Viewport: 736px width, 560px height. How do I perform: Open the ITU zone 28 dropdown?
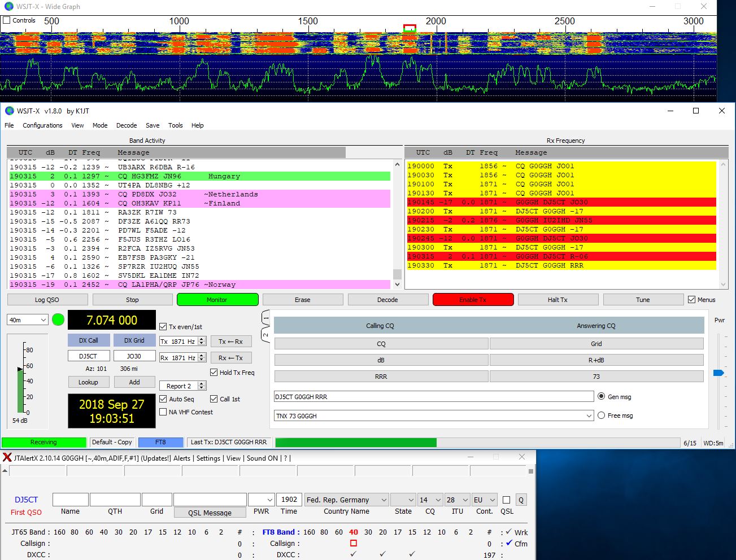457,500
